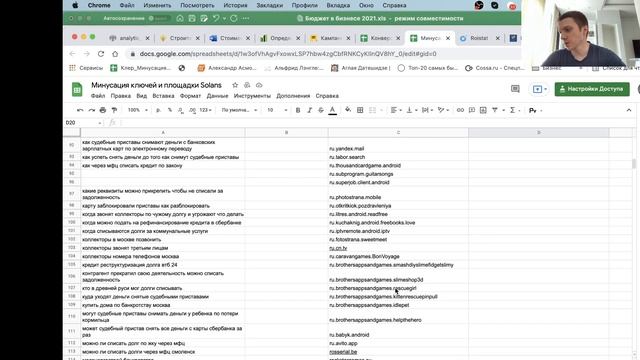Screen dimensions: 640x360
Task: Open the font size 10 dropdown
Action: click(x=277, y=110)
